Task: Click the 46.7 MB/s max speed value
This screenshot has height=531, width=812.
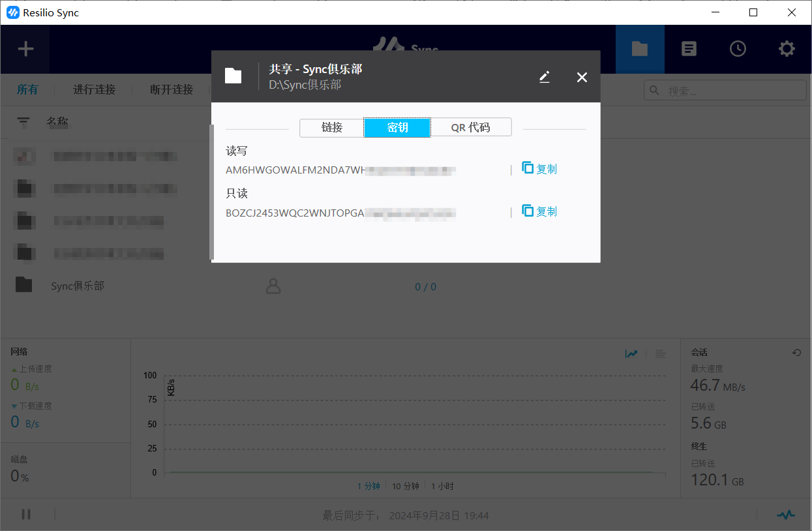Action: coord(717,385)
